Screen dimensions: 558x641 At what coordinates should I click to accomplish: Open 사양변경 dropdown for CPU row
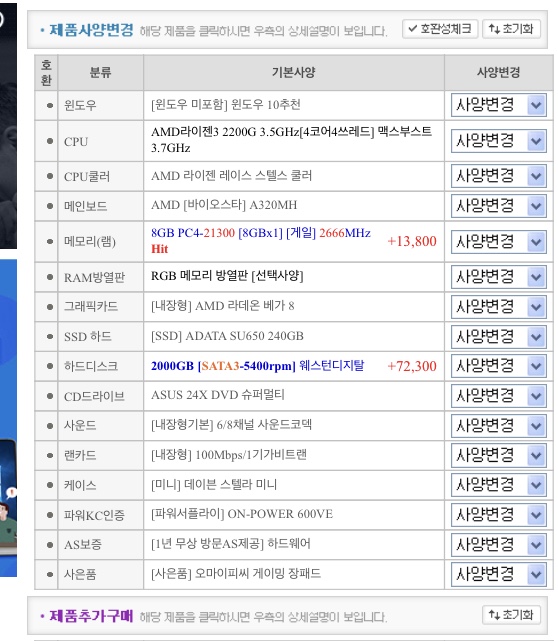[498, 141]
